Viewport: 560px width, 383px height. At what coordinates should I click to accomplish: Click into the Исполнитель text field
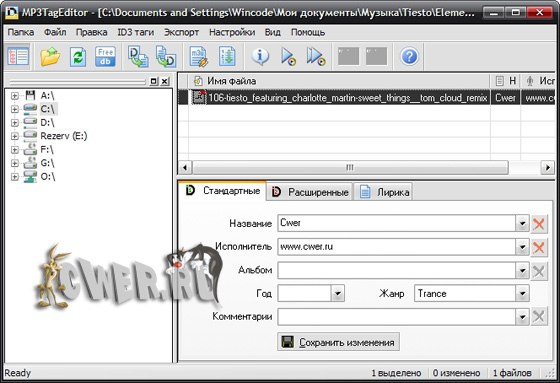click(396, 247)
